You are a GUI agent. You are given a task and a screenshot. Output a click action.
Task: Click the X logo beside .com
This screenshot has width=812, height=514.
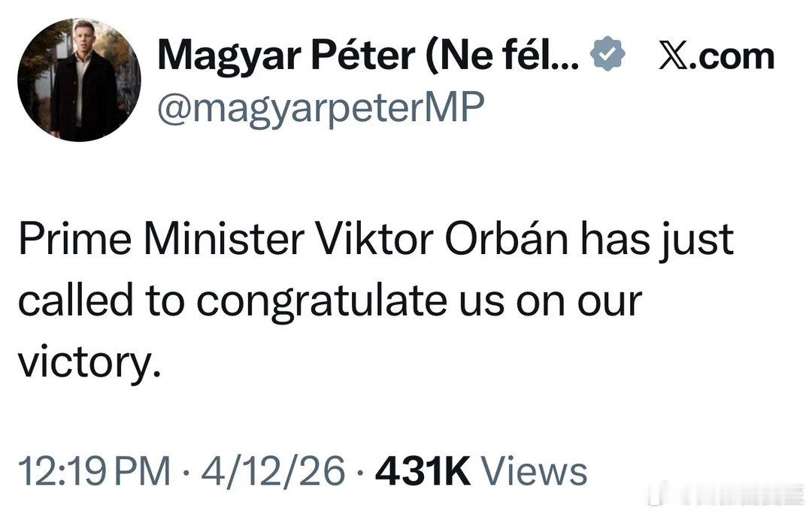tap(674, 56)
